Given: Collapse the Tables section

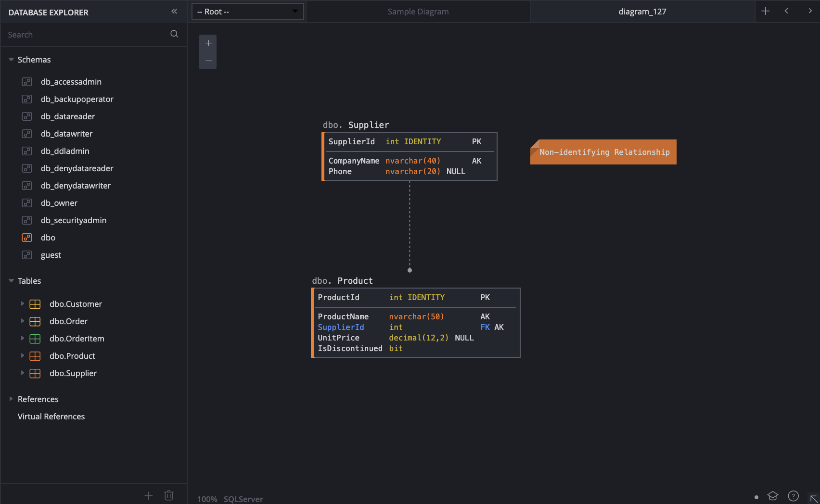Looking at the screenshot, I should point(11,280).
